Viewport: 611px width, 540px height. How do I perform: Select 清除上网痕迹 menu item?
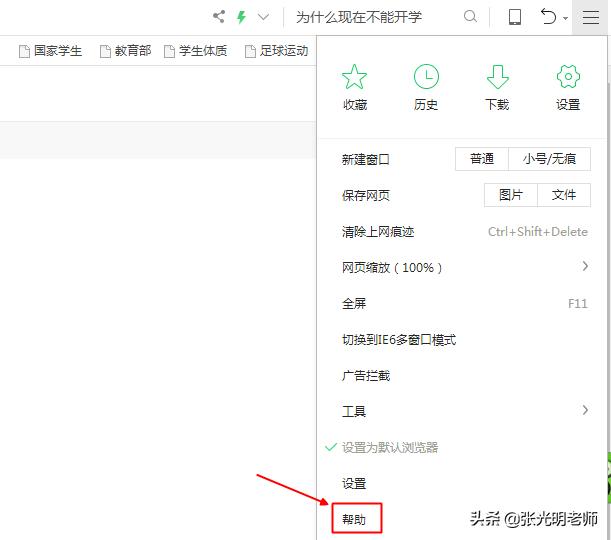pyautogui.click(x=464, y=232)
